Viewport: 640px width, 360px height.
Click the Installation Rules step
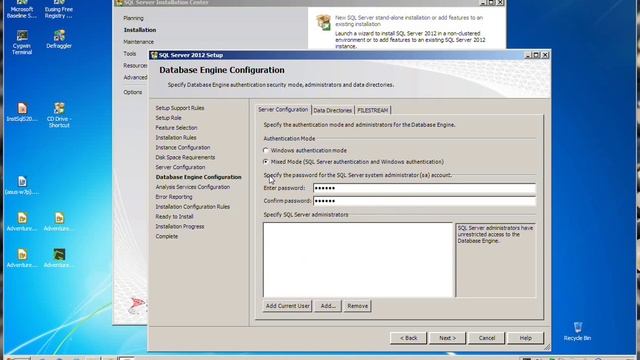pyautogui.click(x=176, y=138)
